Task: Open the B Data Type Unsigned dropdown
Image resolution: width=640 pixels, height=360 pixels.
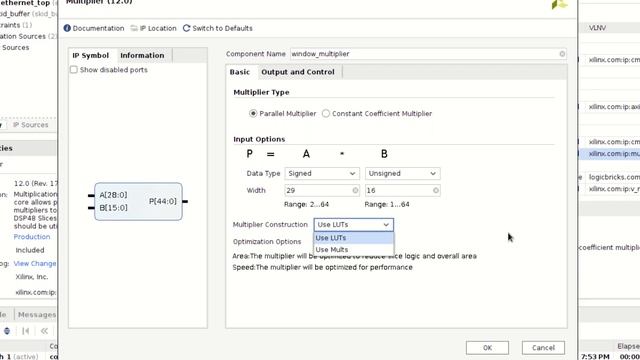Action: click(402, 173)
